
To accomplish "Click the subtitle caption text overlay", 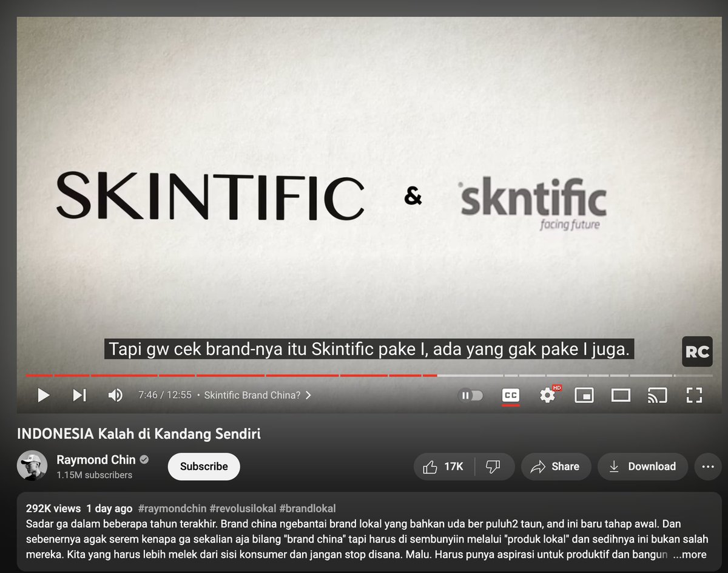I will tap(369, 349).
